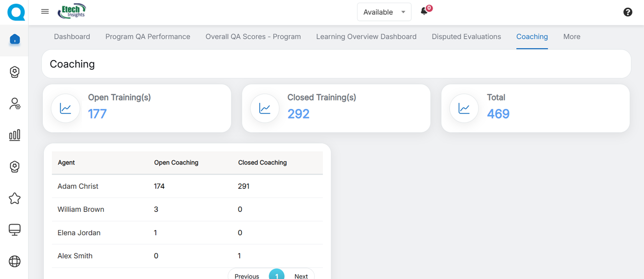The width and height of the screenshot is (644, 279).
Task: Open the notifications bell icon
Action: (x=424, y=11)
